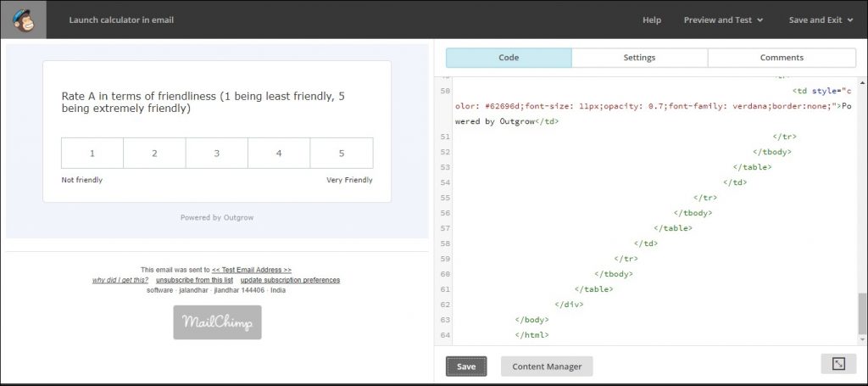Click the Mailchimp monkey logo icon
868x386 pixels.
pos(23,20)
